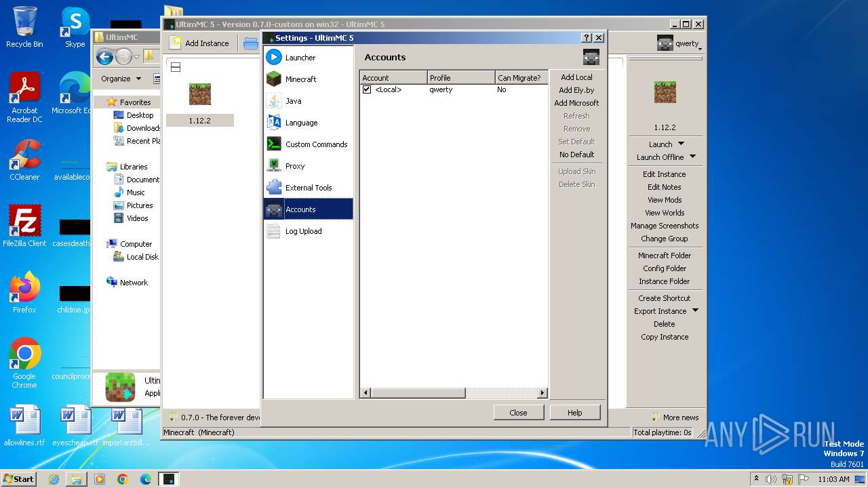The height and width of the screenshot is (488, 868).
Task: Click More news button
Action: [x=675, y=418]
